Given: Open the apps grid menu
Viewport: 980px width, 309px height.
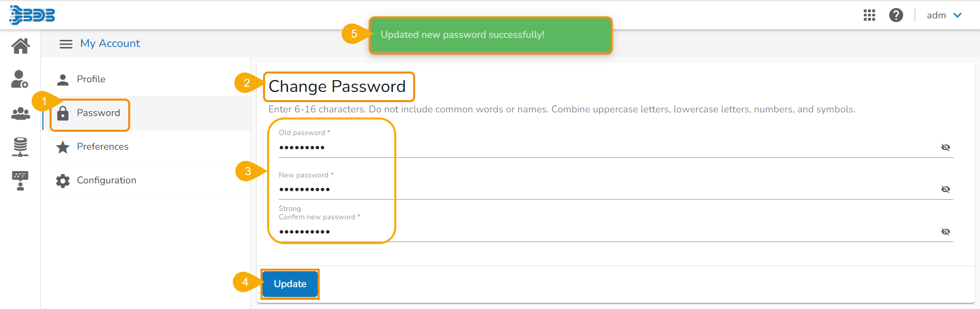Looking at the screenshot, I should pos(869,15).
